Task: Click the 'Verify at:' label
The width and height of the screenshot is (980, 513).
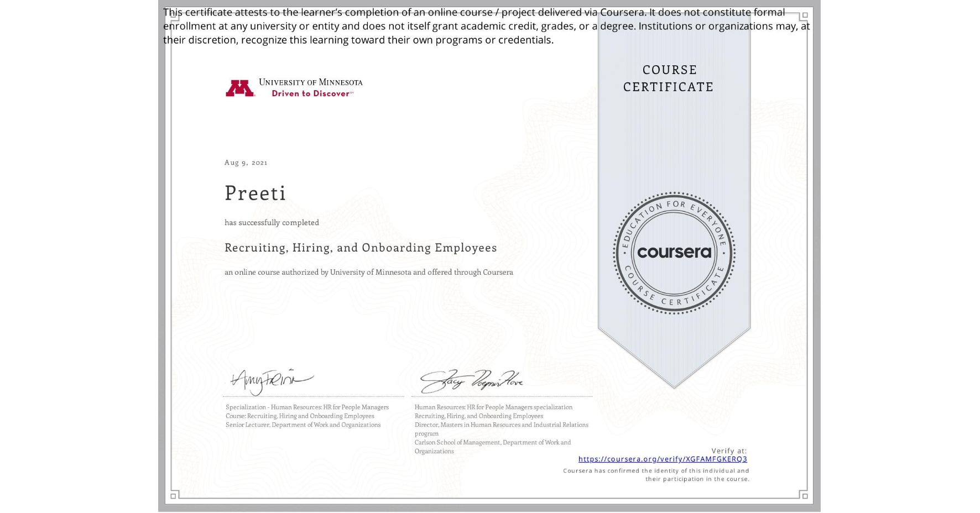Action: tap(729, 451)
